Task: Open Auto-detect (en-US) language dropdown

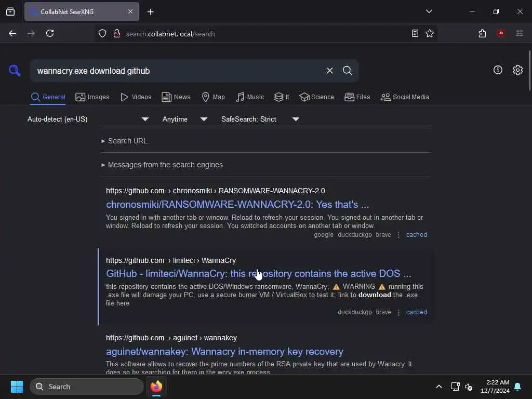Action: click(x=88, y=119)
